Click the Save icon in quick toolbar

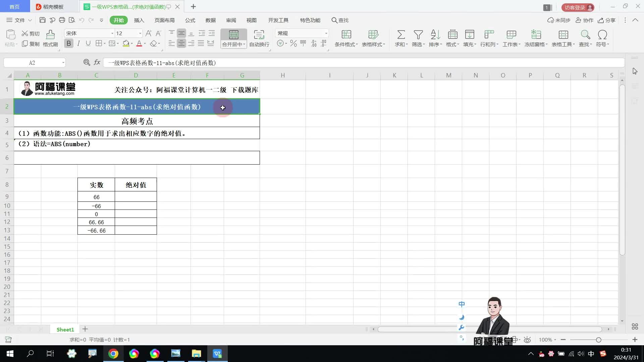pos(42,20)
